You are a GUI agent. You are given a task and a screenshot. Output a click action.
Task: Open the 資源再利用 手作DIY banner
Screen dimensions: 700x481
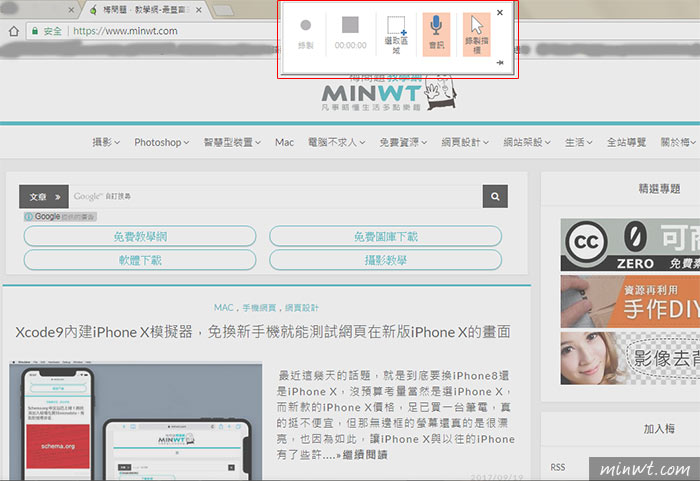point(630,301)
